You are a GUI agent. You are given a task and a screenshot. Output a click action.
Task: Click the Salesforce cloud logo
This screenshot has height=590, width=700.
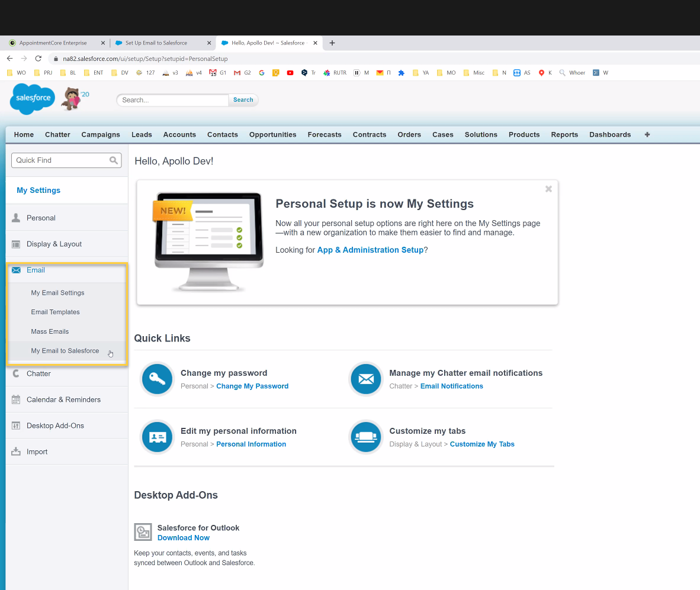33,99
